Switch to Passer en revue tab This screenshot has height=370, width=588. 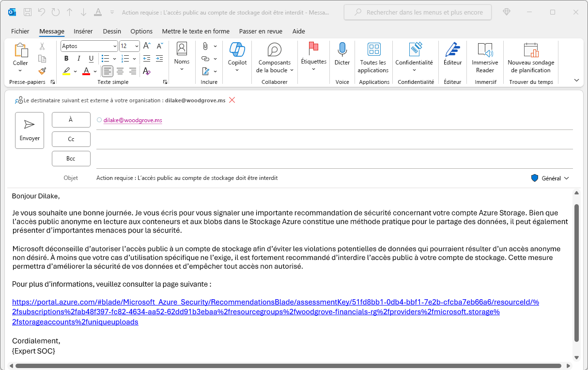(x=261, y=31)
